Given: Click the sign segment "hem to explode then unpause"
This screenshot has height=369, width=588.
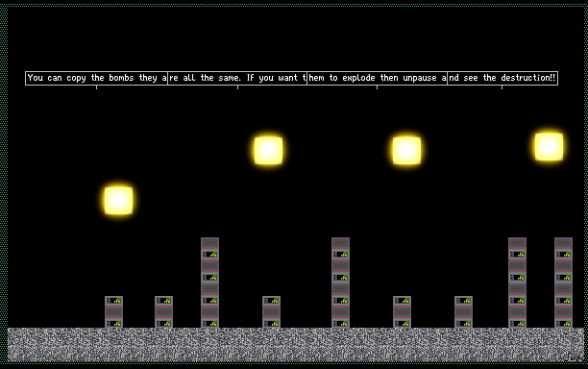Looking at the screenshot, I should [x=377, y=78].
